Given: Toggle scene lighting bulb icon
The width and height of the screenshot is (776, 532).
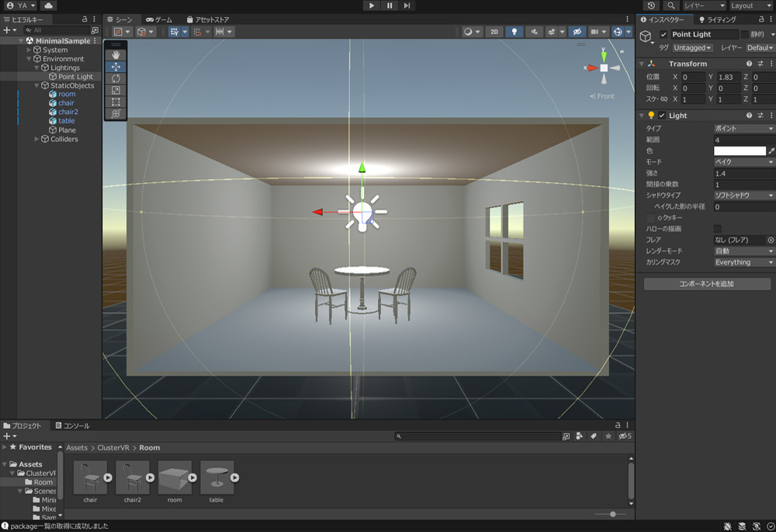Looking at the screenshot, I should click(514, 32).
